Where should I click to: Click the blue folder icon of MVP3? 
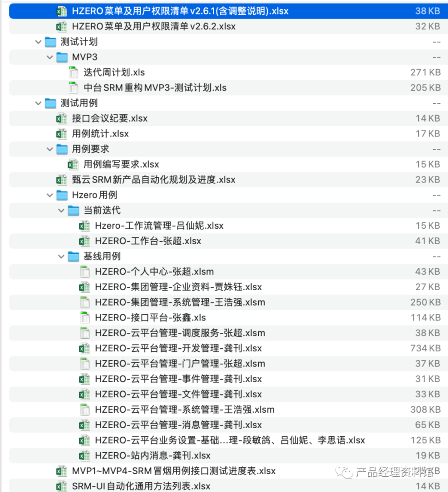click(x=61, y=57)
